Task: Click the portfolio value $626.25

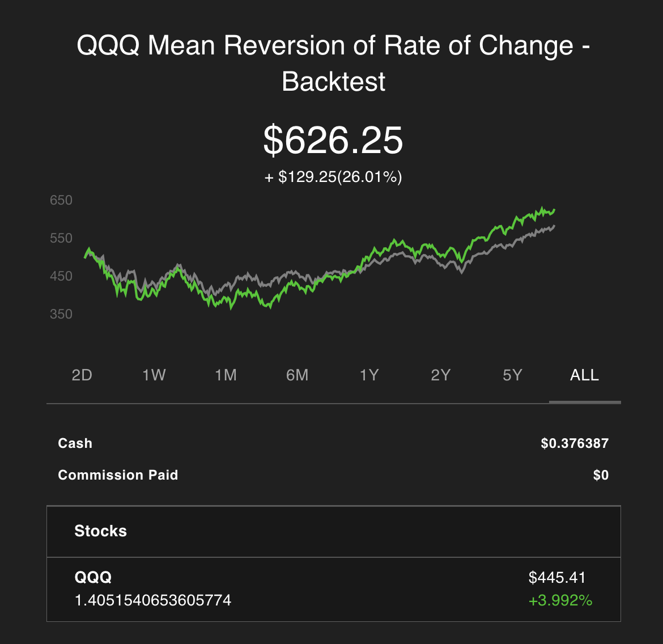Action: tap(333, 140)
